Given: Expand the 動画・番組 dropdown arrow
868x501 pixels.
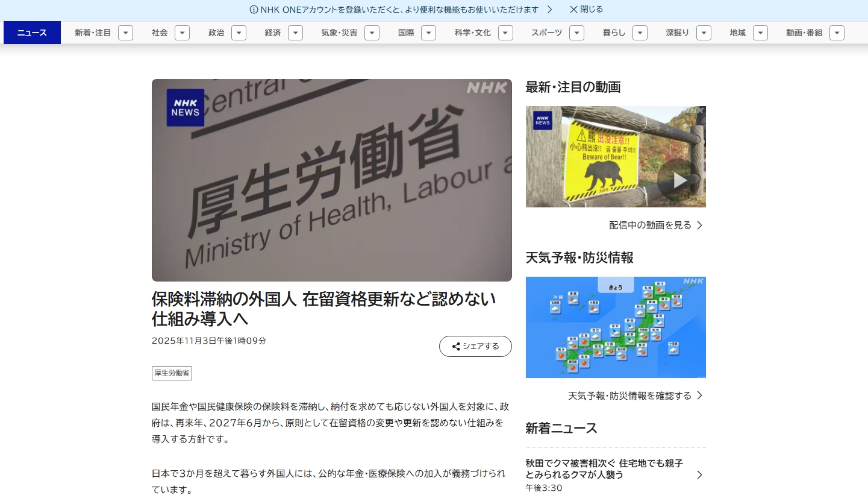Looking at the screenshot, I should coord(837,33).
